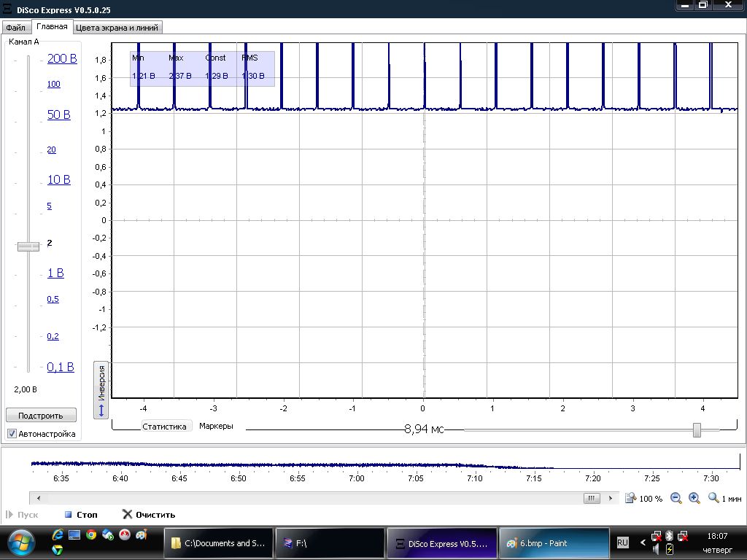
Task: Click the timeline scrollbar right arrow
Action: click(611, 499)
